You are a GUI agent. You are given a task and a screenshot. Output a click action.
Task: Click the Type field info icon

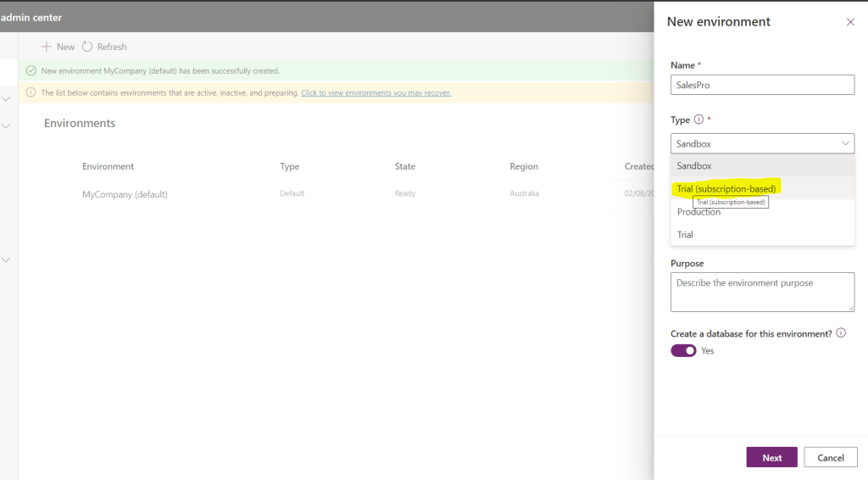699,120
